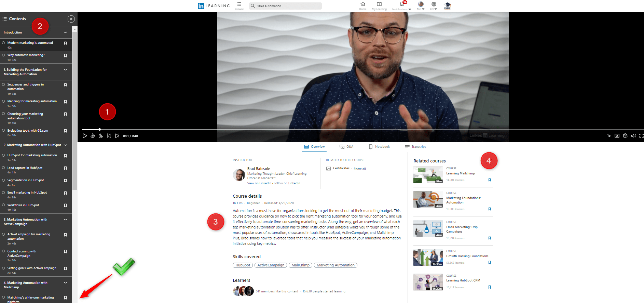This screenshot has height=303, width=644.
Task: Bookmark Lead capture in HubSpot
Action: (65, 168)
